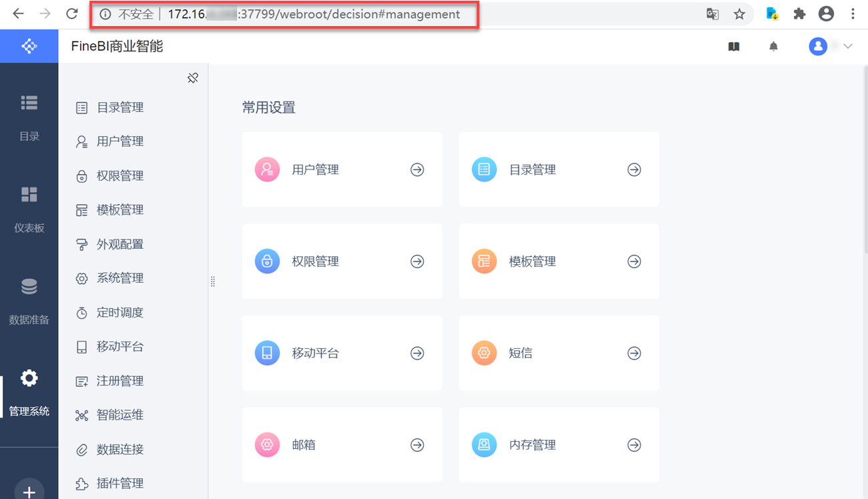Click the FineBI user avatar
Viewport: 868px width, 499px height.
(818, 46)
